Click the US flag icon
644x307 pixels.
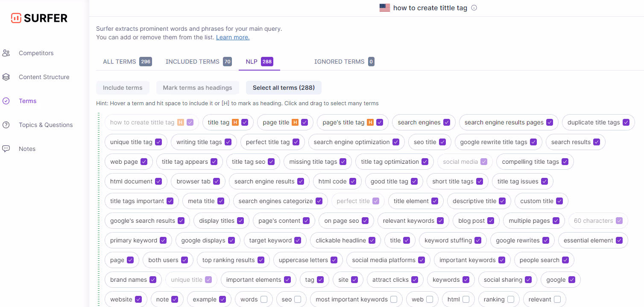click(x=385, y=8)
